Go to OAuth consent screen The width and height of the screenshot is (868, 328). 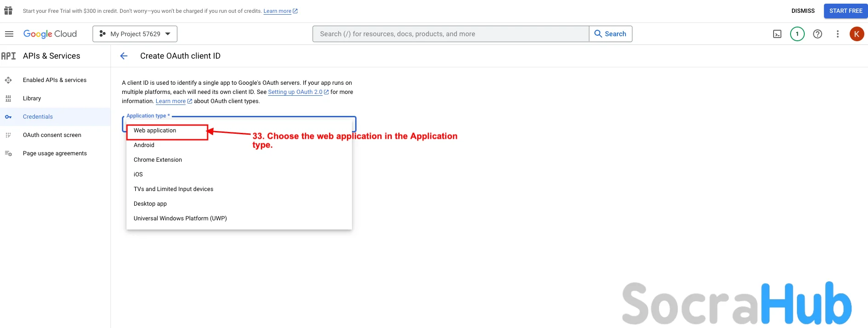[x=52, y=135]
